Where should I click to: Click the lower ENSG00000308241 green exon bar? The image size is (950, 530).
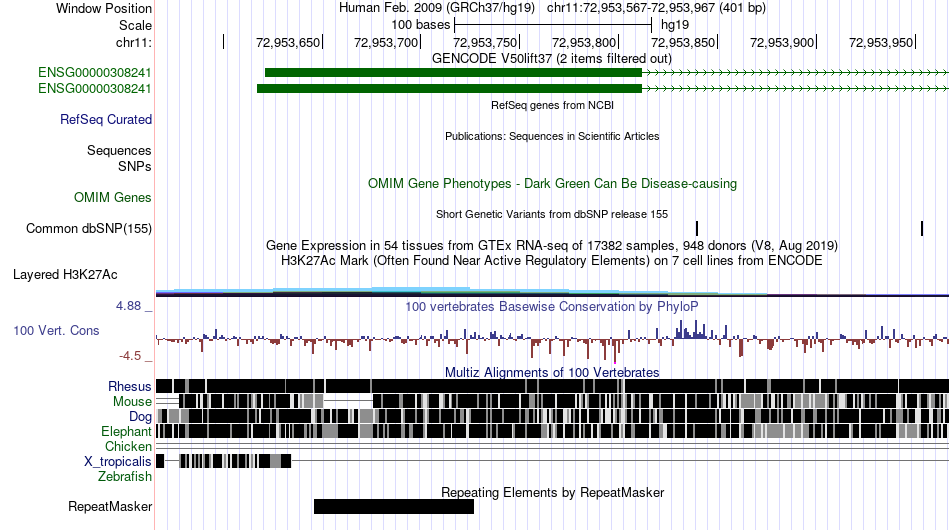tap(449, 88)
